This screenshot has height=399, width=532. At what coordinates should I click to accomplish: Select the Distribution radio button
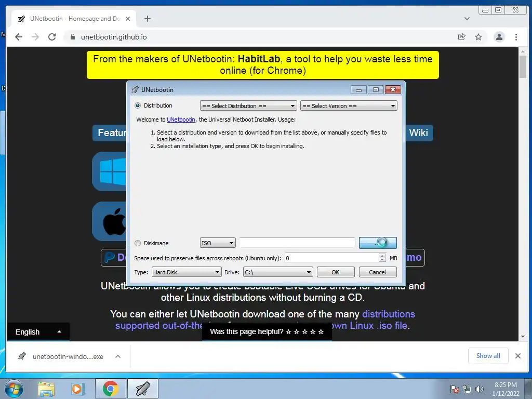(x=138, y=105)
